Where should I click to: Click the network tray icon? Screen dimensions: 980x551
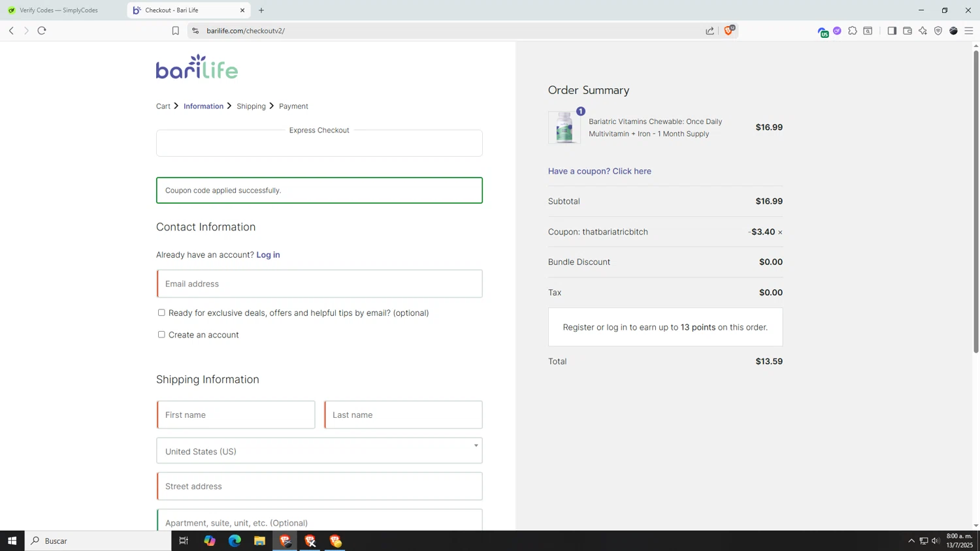click(924, 541)
